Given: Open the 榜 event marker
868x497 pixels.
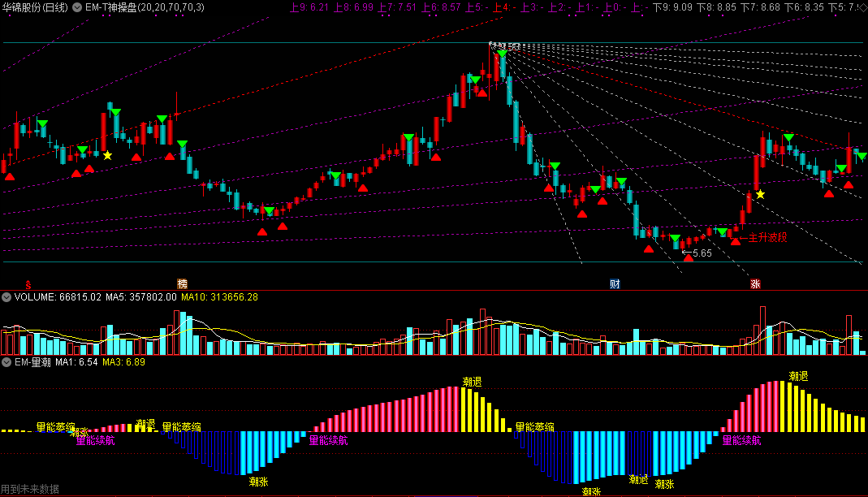Looking at the screenshot, I should coord(182,284).
